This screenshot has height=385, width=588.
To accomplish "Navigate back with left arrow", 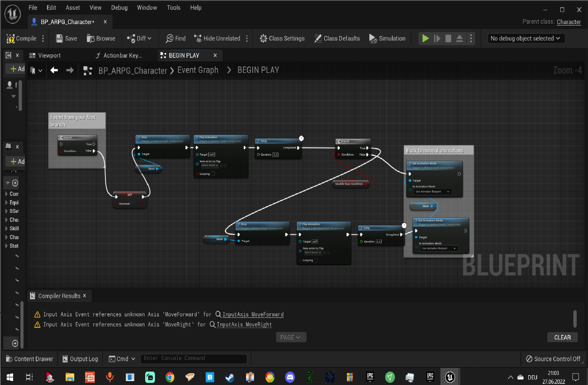I will 54,70.
